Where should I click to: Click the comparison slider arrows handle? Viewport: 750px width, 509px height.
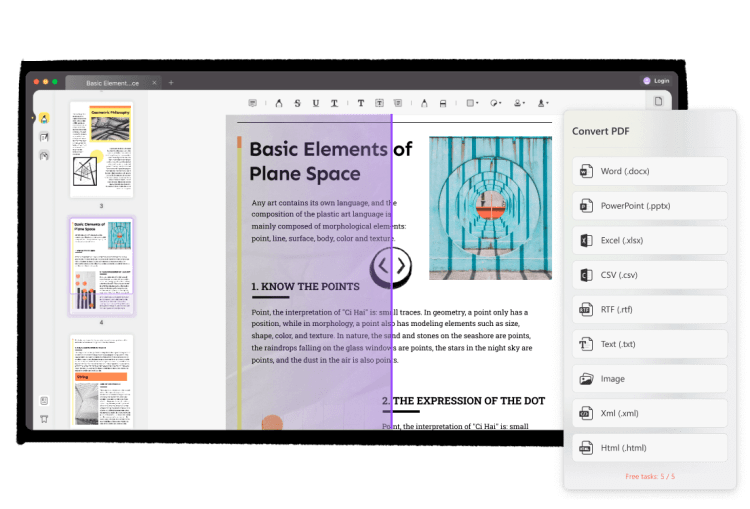tap(391, 266)
